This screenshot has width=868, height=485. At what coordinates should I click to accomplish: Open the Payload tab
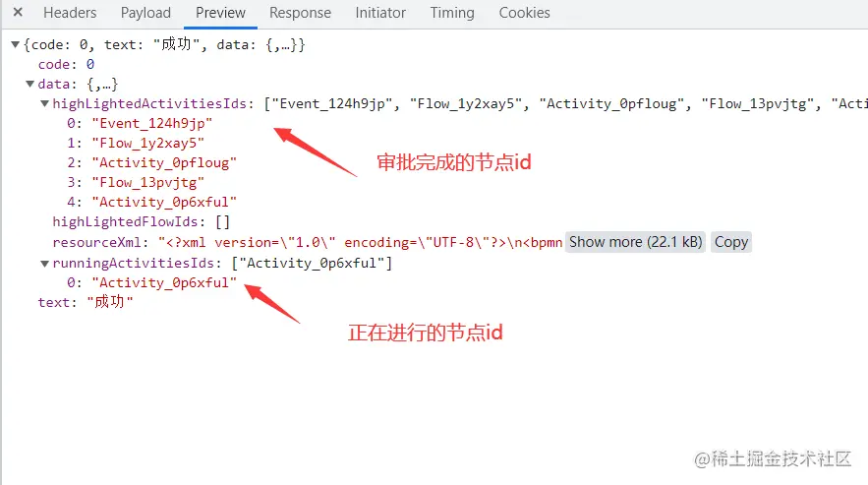(x=145, y=13)
